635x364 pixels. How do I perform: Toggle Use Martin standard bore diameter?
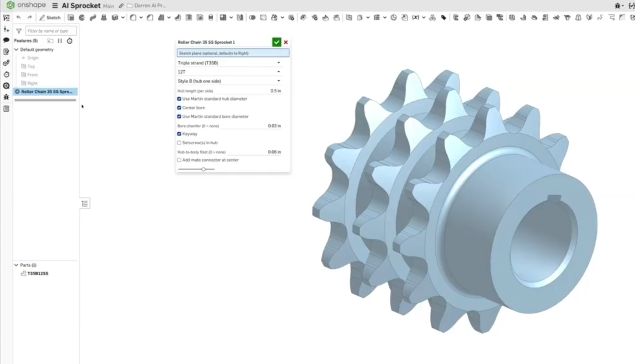(x=179, y=116)
